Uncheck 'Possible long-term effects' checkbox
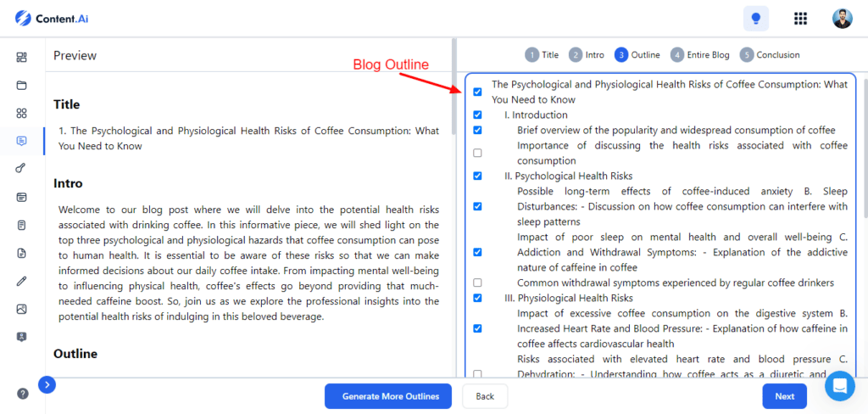 click(x=478, y=206)
